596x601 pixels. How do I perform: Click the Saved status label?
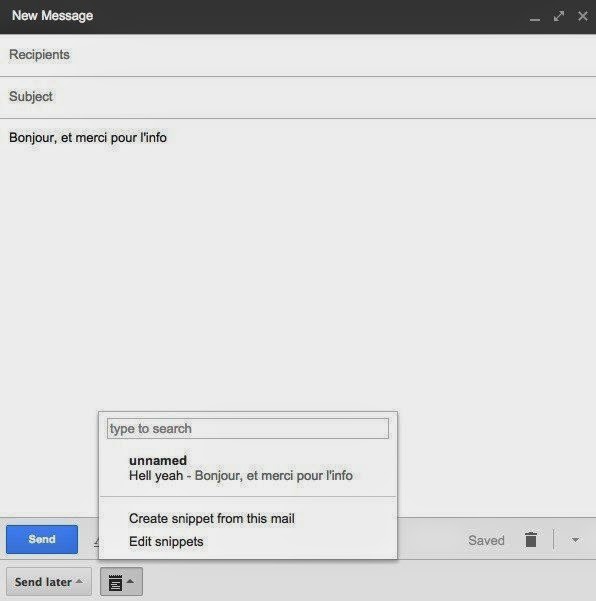pyautogui.click(x=486, y=540)
